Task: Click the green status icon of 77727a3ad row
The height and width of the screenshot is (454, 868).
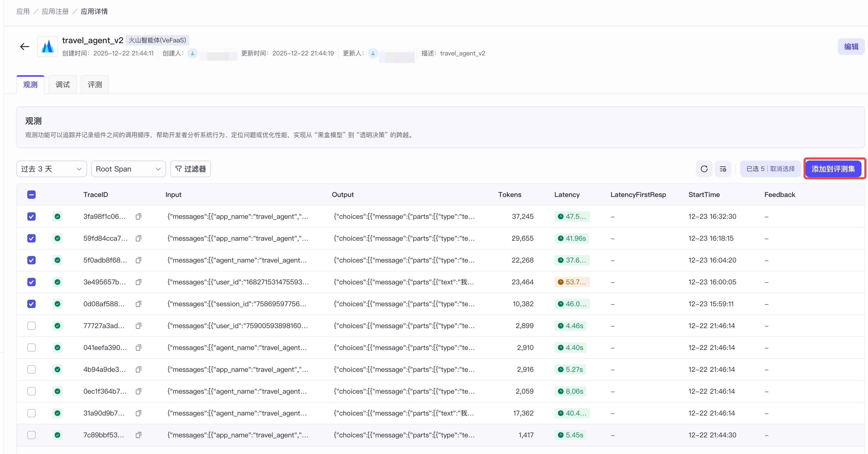Action: [x=58, y=326]
